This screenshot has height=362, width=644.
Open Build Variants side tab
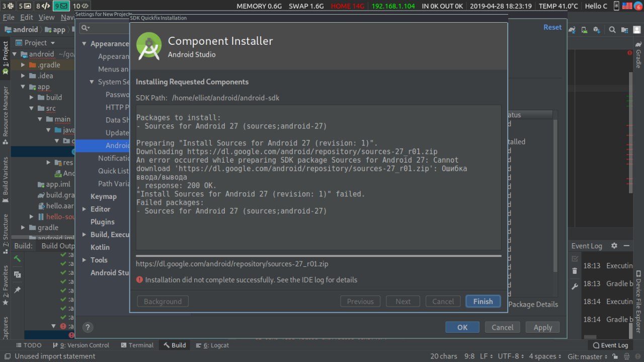click(x=6, y=180)
